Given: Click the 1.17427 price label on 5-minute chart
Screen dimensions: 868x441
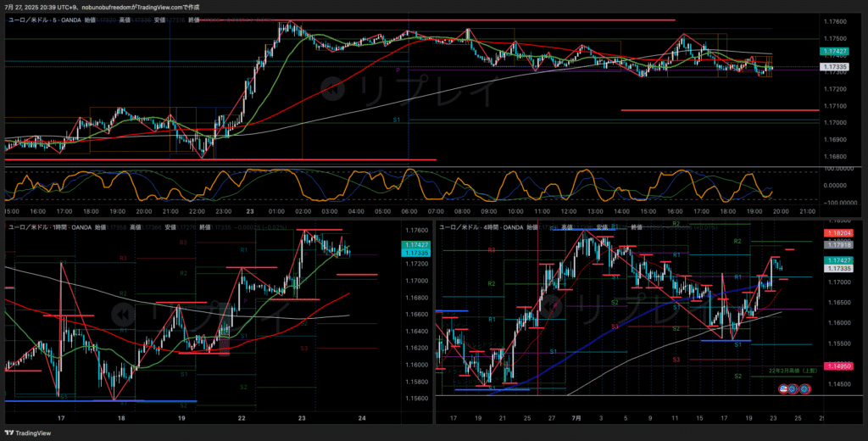Looking at the screenshot, I should click(x=836, y=52).
